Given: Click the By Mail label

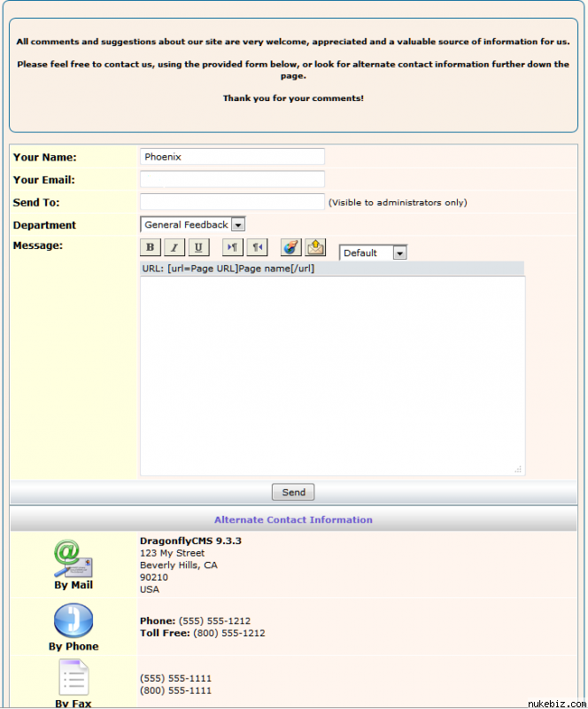Looking at the screenshot, I should 73,585.
